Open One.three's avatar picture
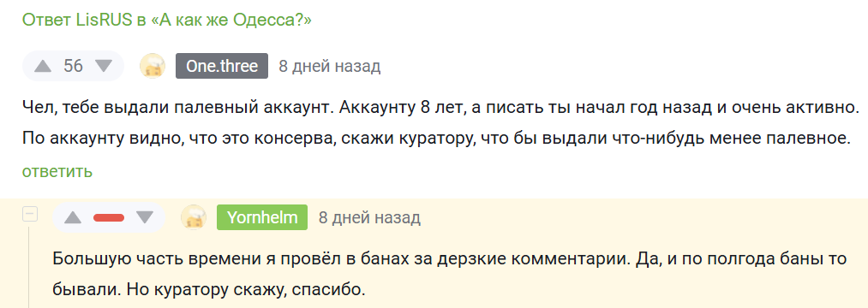Viewport: 868px width, 308px height. [152, 67]
